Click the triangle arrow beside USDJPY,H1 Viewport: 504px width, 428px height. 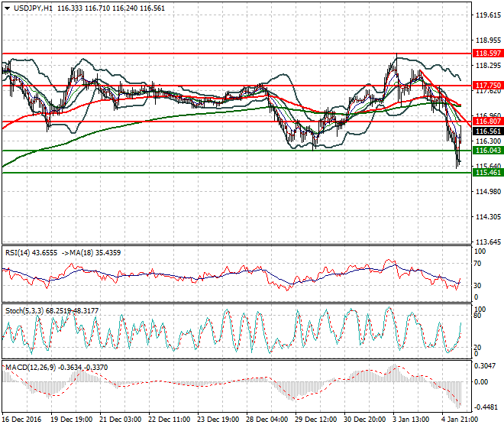[x=7, y=8]
